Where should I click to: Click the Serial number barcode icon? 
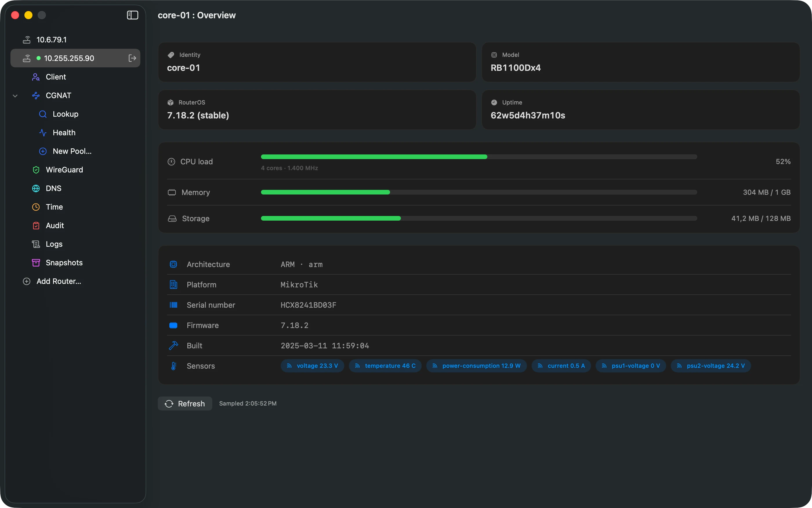[173, 305]
